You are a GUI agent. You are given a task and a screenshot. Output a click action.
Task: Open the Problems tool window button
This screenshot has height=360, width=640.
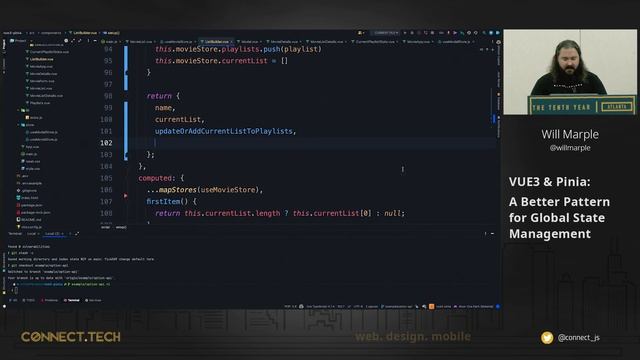(50, 300)
